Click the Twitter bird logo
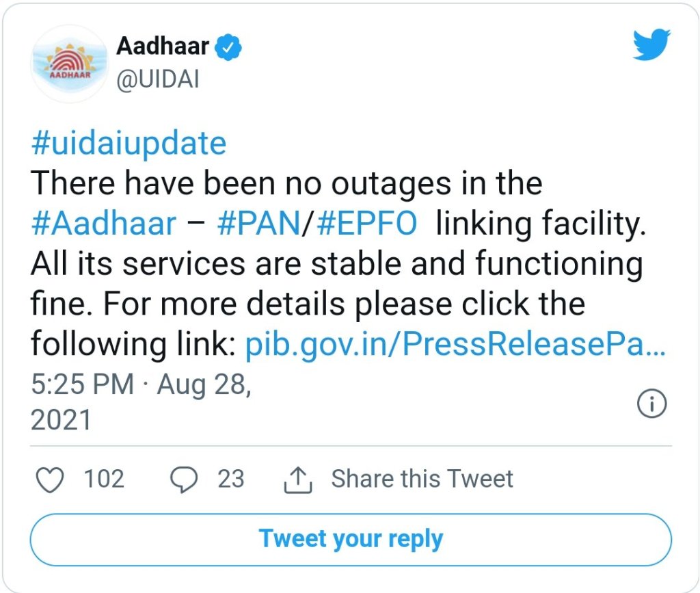Screen dimensions: 700x593 tap(650, 45)
